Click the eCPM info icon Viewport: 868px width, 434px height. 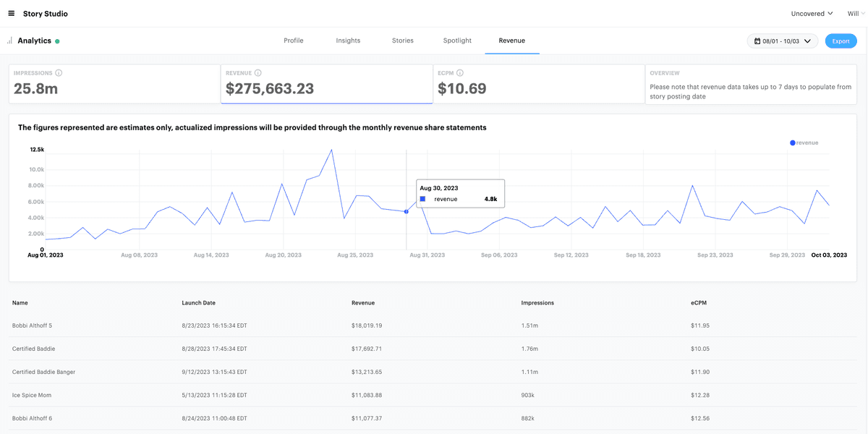(460, 73)
